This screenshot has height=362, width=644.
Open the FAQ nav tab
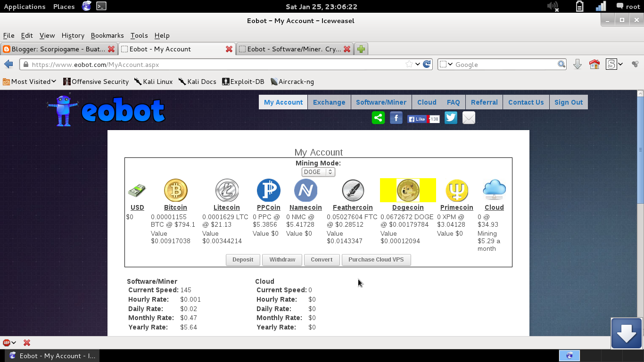[453, 102]
